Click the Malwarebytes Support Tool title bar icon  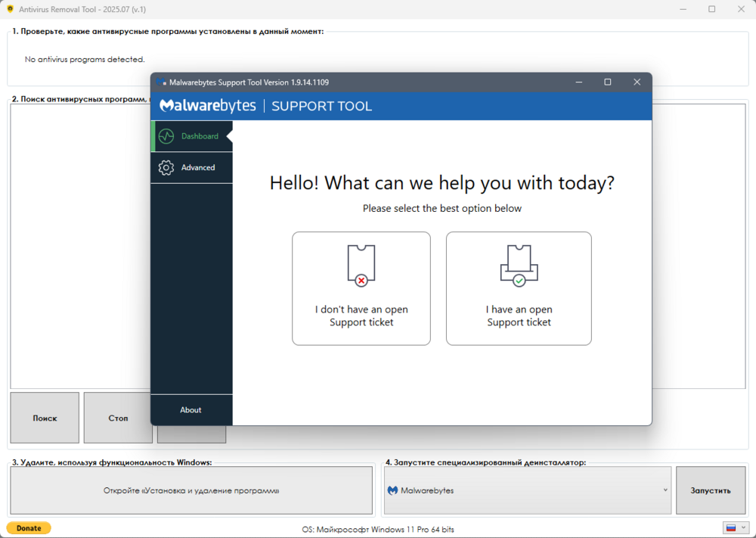(x=161, y=82)
